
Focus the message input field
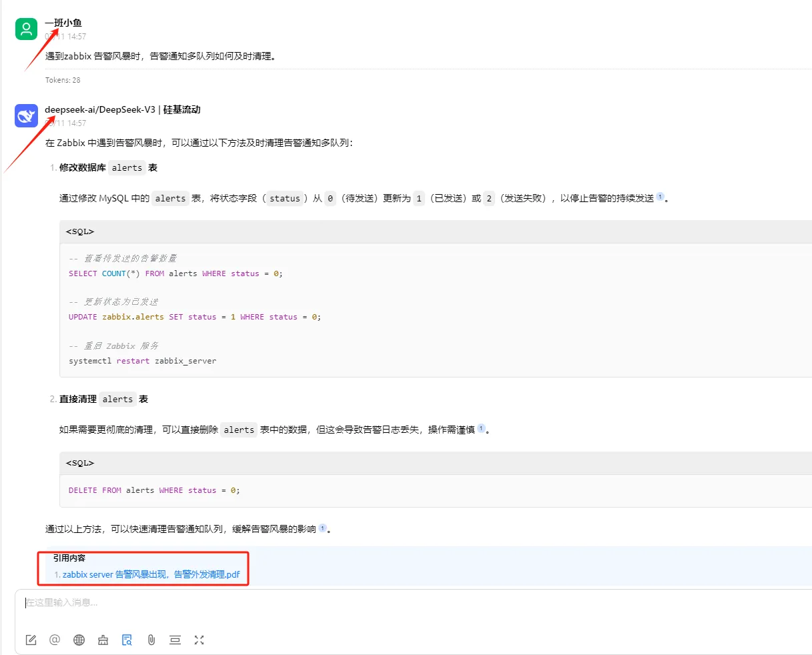(x=414, y=603)
